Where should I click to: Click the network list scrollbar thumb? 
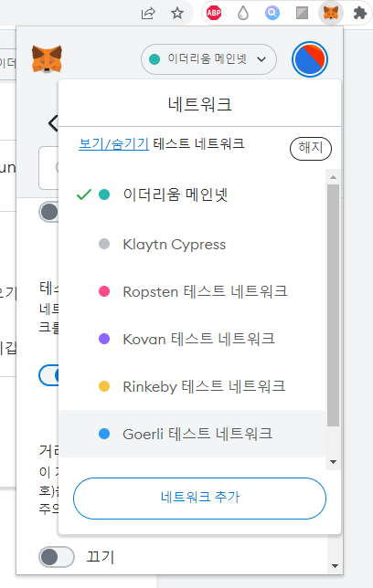333,305
